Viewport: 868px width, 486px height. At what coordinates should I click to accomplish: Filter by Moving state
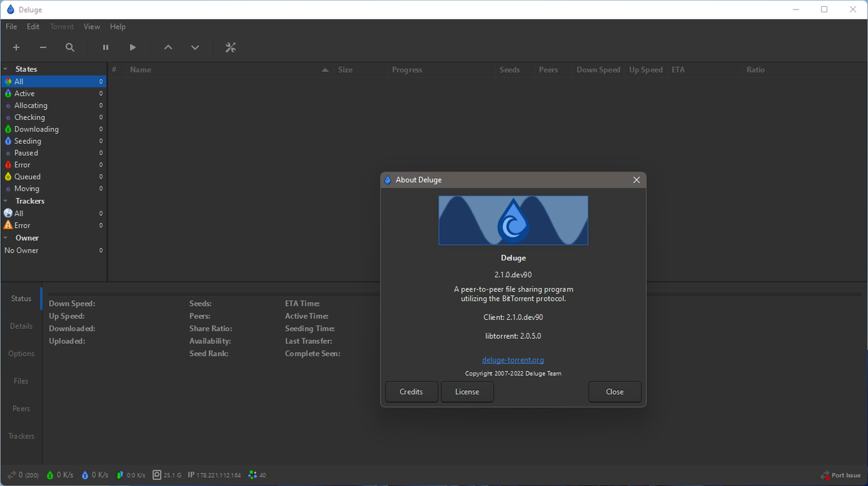(54, 188)
